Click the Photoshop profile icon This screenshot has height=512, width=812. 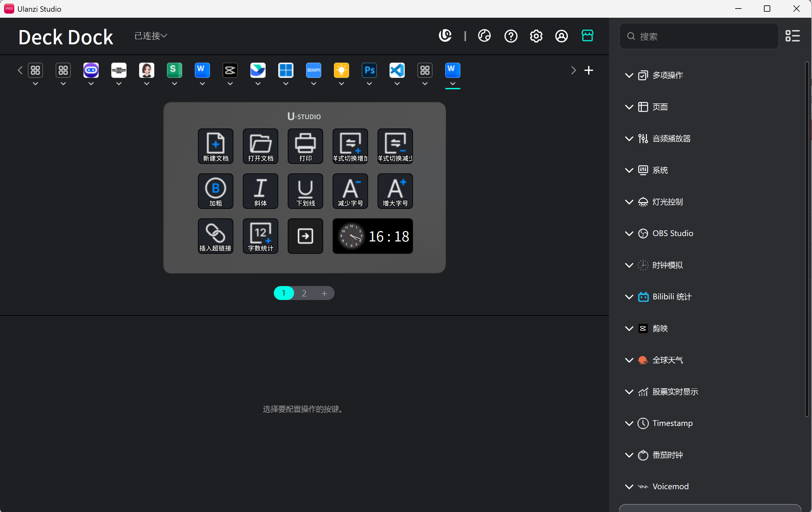(x=369, y=70)
